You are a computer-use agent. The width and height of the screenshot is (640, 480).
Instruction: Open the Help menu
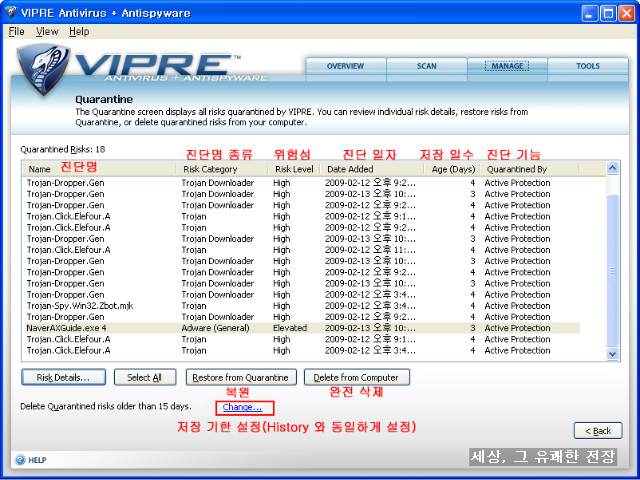click(79, 31)
